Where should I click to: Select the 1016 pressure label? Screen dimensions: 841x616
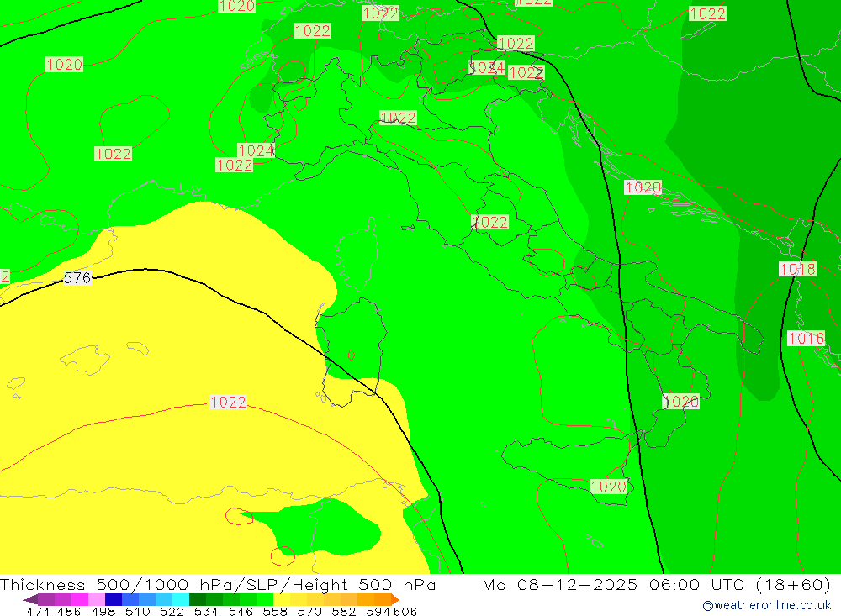[806, 339]
